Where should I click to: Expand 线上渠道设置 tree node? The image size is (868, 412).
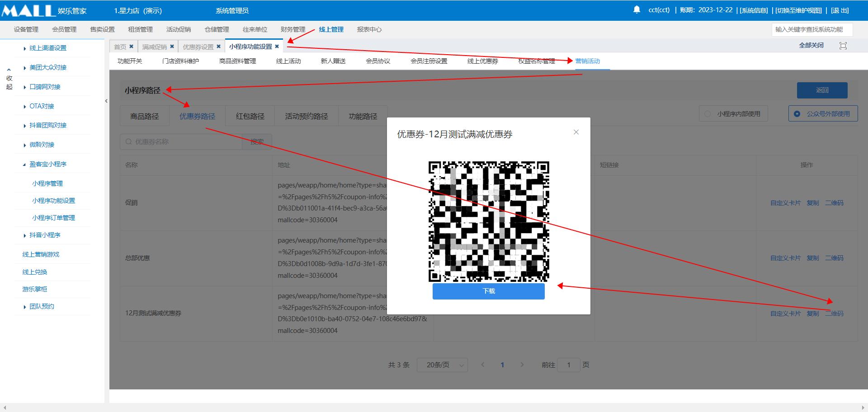click(24, 48)
